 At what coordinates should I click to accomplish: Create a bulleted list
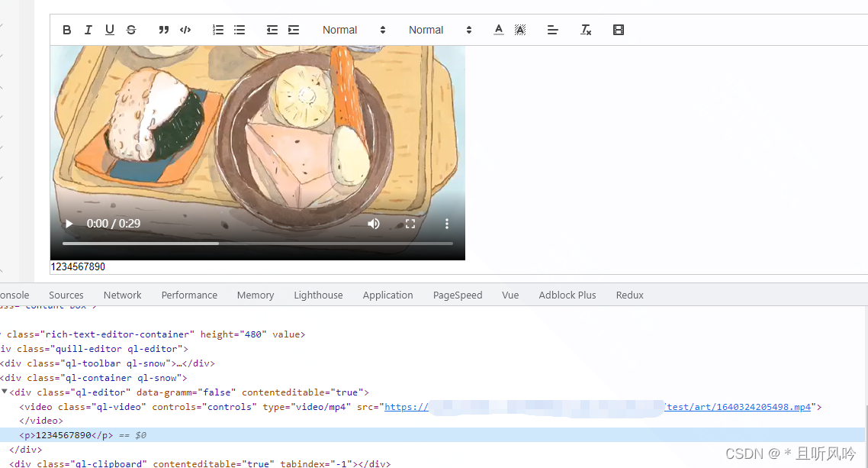240,30
